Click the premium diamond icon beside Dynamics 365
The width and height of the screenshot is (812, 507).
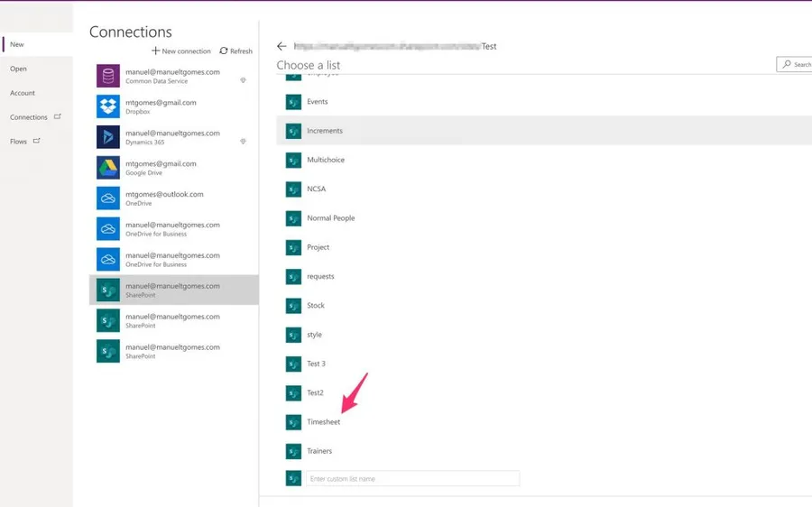point(243,142)
